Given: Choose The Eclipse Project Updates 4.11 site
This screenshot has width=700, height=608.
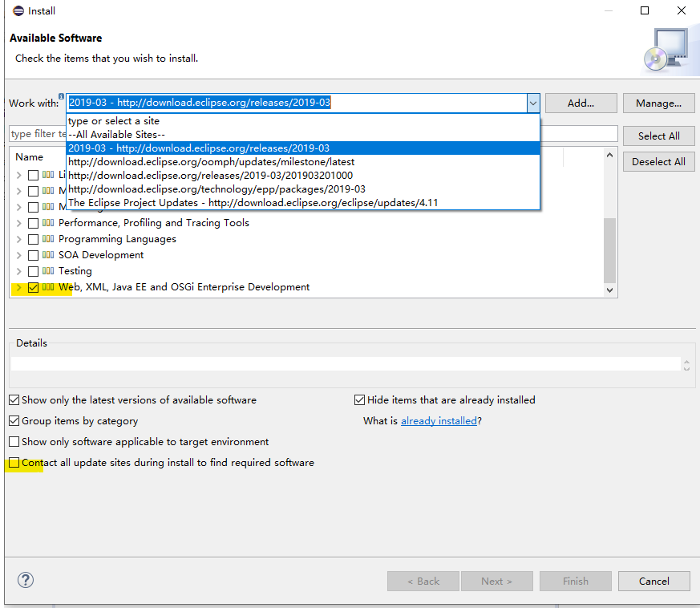Looking at the screenshot, I should (x=302, y=203).
